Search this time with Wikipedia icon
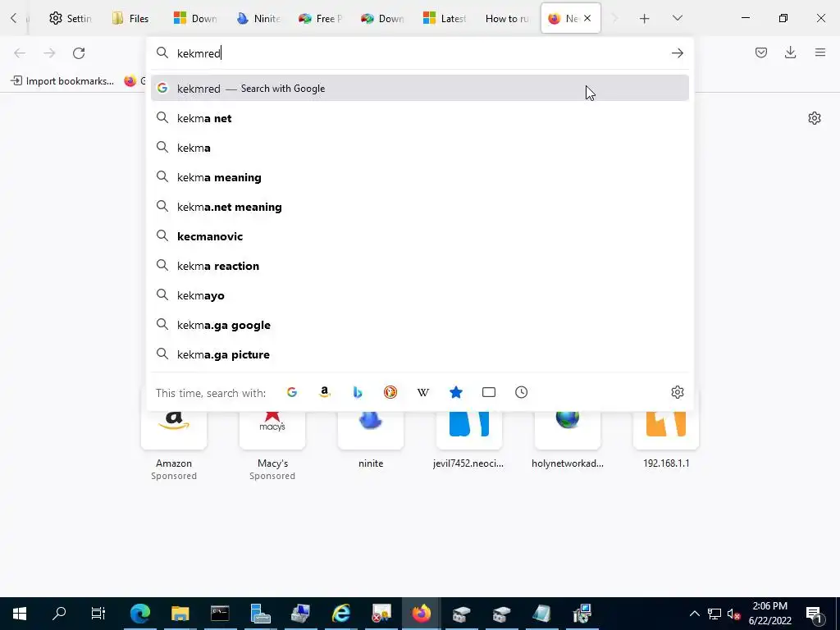Screen dimensions: 840x630 (x=423, y=392)
